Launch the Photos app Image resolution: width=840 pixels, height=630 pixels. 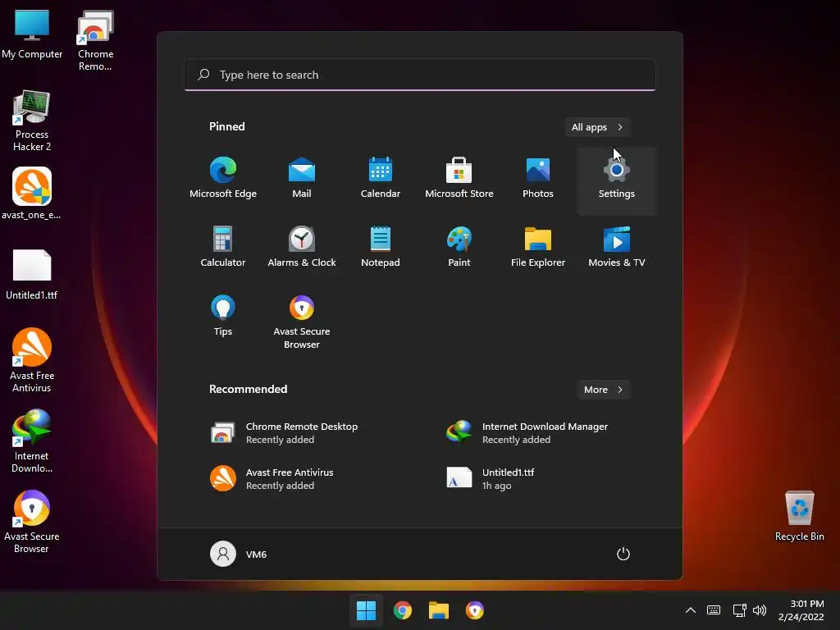click(x=538, y=180)
